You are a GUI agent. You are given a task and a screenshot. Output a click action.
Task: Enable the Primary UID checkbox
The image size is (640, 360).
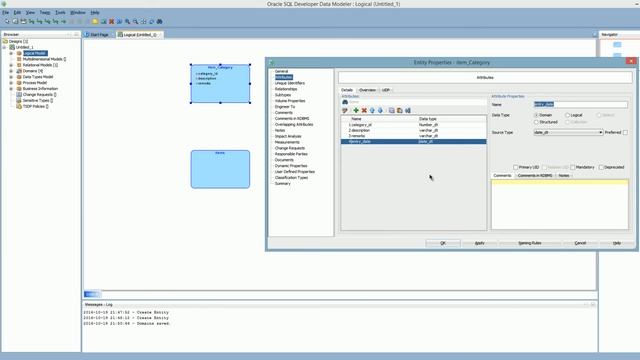point(516,167)
